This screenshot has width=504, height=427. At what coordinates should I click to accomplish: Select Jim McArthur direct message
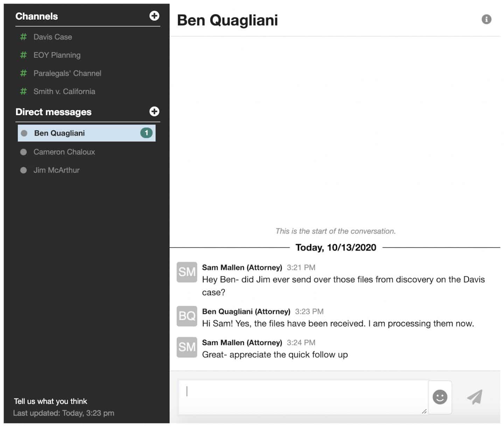click(x=56, y=170)
